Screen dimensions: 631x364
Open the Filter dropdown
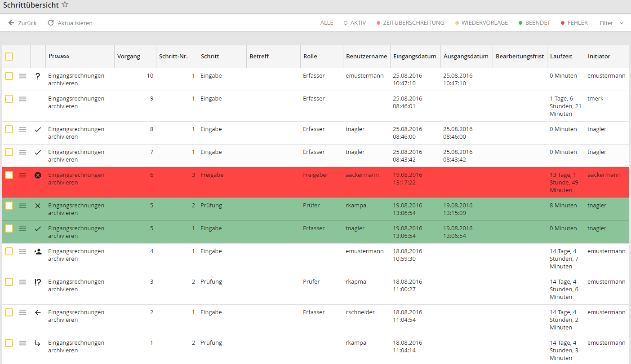coord(611,23)
